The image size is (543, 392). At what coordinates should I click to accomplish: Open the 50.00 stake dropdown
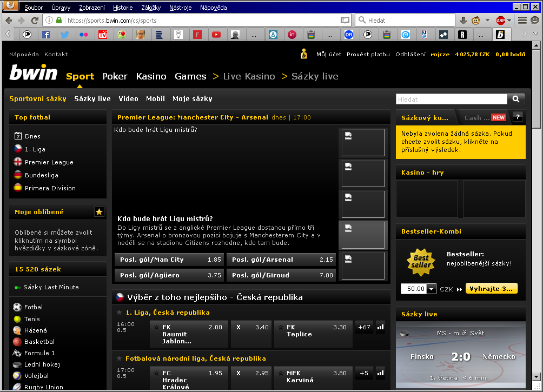coord(431,289)
